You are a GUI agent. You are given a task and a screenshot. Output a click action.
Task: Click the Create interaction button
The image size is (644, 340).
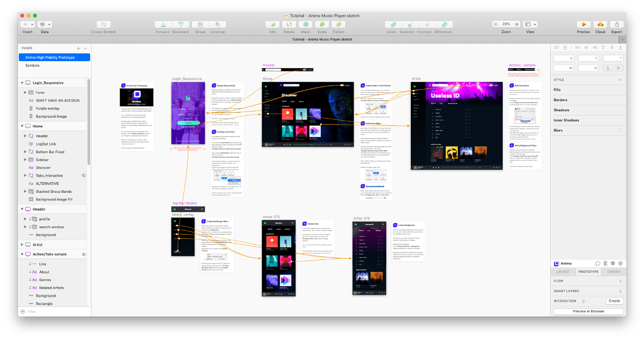[x=614, y=301]
